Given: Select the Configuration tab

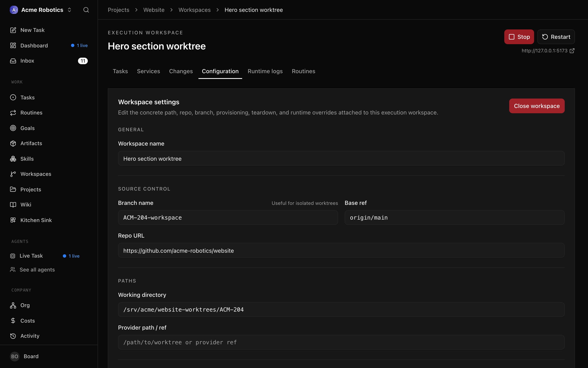Looking at the screenshot, I should [x=220, y=71].
